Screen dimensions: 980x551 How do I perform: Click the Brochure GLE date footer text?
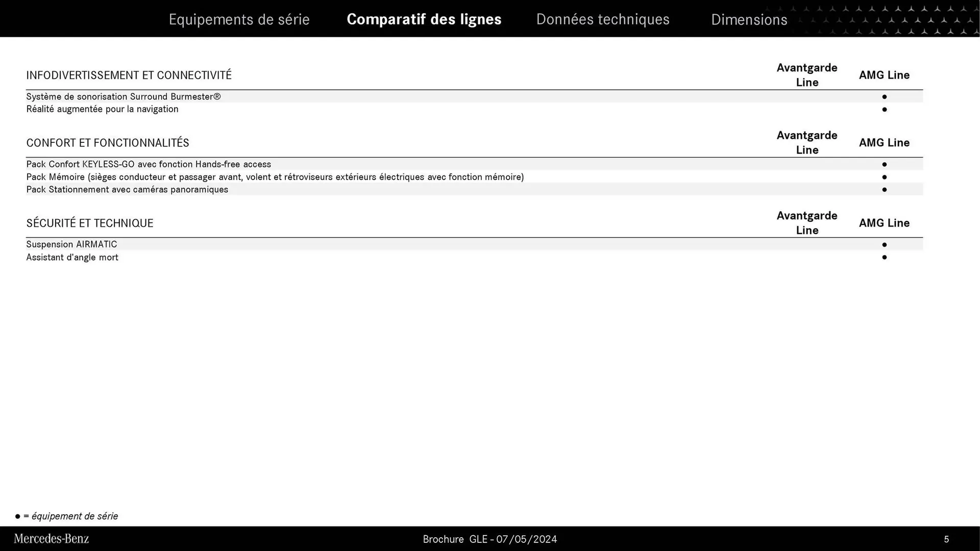pyautogui.click(x=489, y=539)
